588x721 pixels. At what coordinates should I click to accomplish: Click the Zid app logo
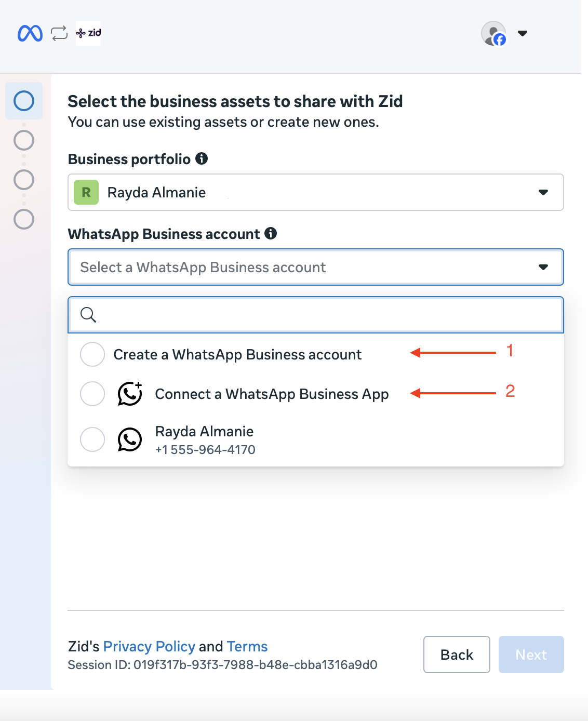tap(88, 33)
